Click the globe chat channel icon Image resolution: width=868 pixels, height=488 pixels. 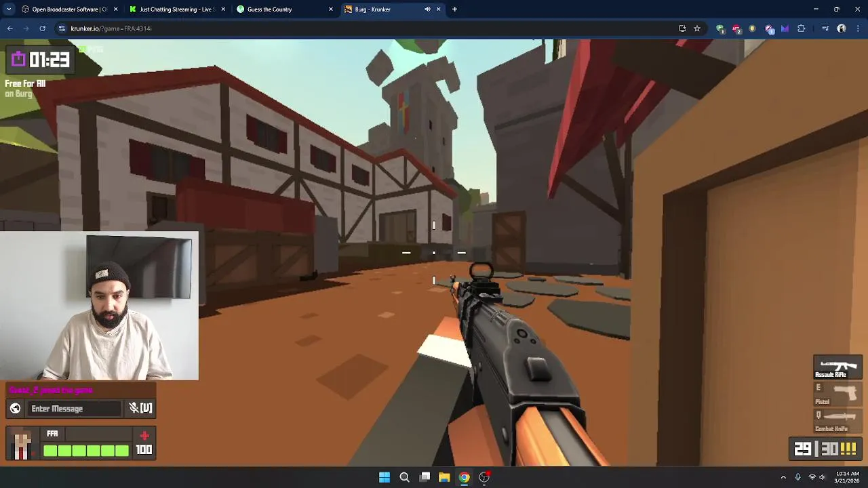[x=15, y=408]
